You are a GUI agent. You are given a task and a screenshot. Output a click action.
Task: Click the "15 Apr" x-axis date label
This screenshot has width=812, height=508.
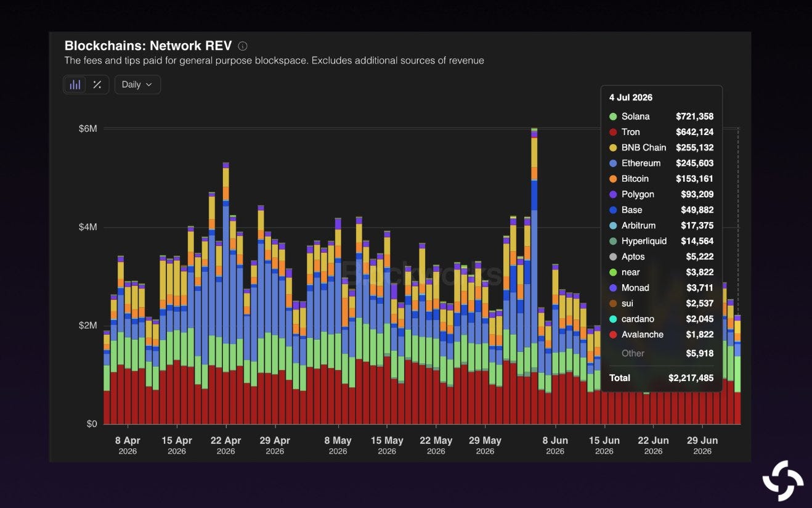click(x=177, y=441)
